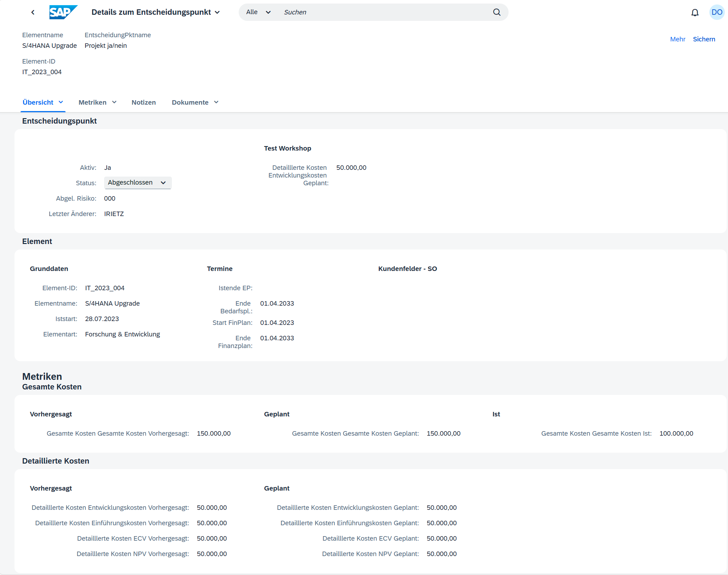Switch to the Übersicht tab
728x575 pixels.
click(x=38, y=102)
